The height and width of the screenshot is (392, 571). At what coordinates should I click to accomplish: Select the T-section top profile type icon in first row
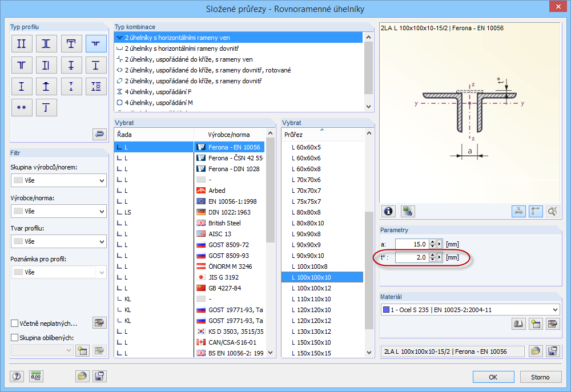tap(71, 44)
